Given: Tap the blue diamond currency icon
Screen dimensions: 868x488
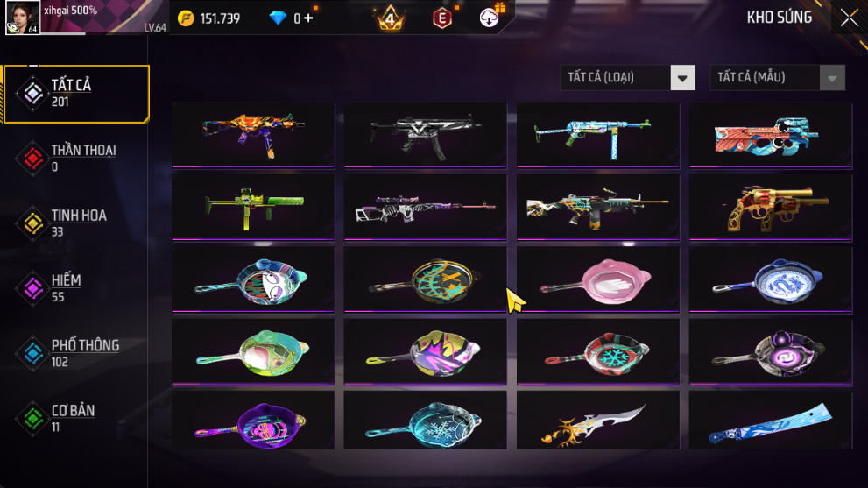Looking at the screenshot, I should 278,18.
